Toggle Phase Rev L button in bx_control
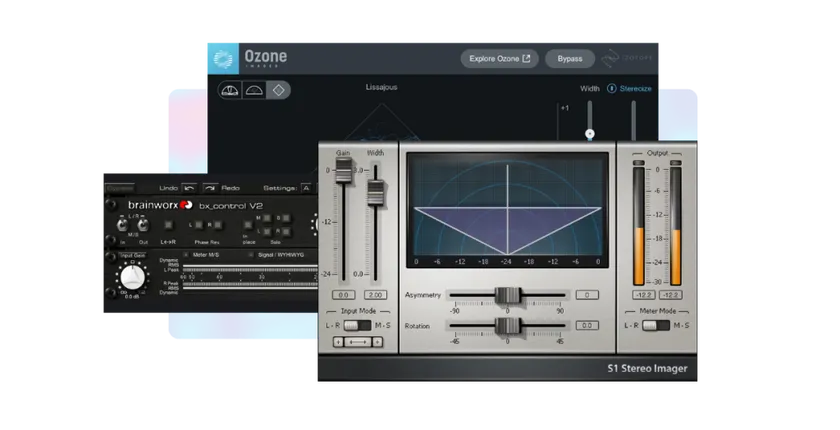This screenshot has height=430, width=840. point(199,225)
